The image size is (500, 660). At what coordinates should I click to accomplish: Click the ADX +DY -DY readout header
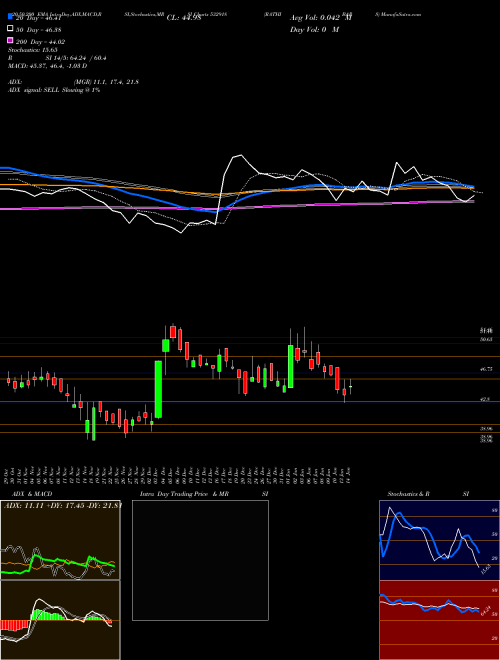(x=62, y=505)
